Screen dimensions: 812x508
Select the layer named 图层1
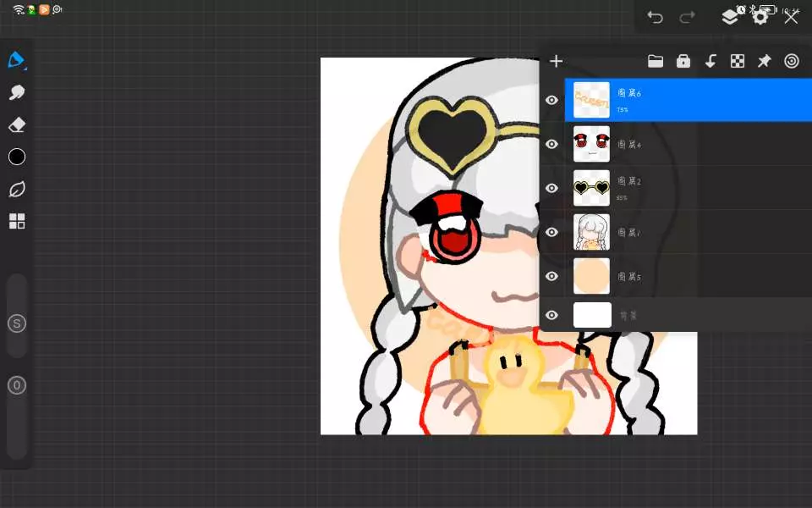[x=689, y=232]
